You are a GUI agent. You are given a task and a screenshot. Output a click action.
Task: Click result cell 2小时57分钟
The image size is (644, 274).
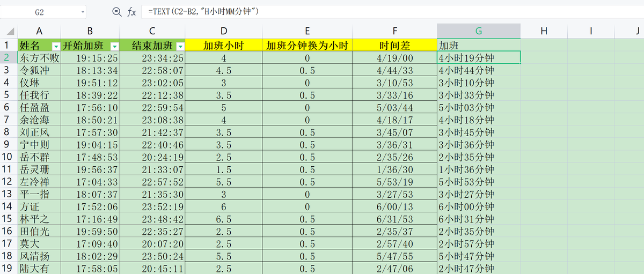point(479,243)
